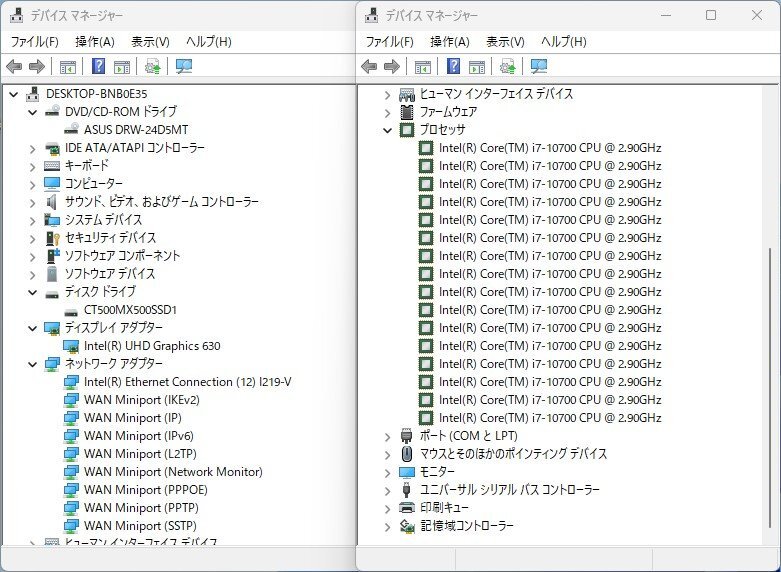The width and height of the screenshot is (781, 572).
Task: Open 操作(A) menu in left window
Action: [x=95, y=42]
